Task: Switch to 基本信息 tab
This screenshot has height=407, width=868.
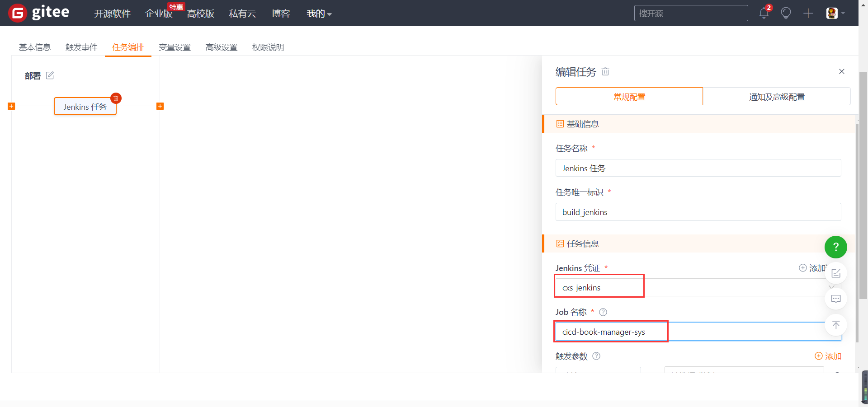Action: pyautogui.click(x=35, y=47)
